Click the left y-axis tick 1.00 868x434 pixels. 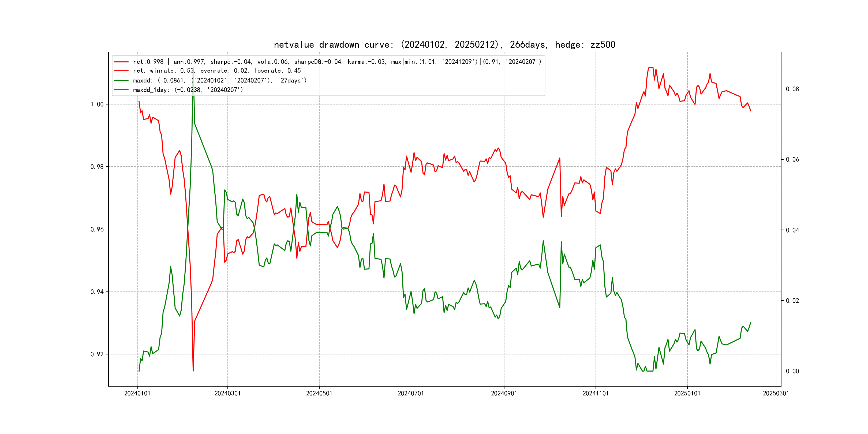(x=97, y=104)
